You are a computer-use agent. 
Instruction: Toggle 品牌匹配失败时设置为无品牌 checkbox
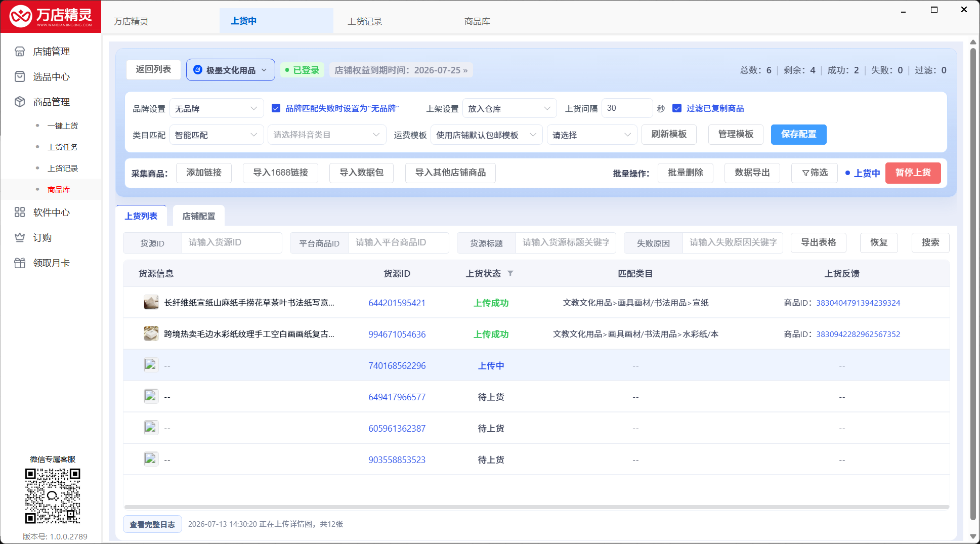pyautogui.click(x=276, y=108)
